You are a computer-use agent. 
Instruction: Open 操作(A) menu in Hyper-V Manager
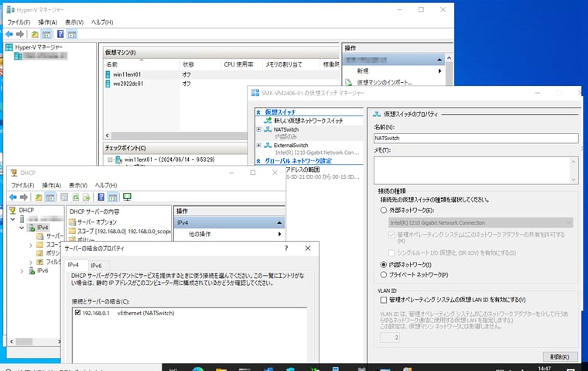[48, 22]
